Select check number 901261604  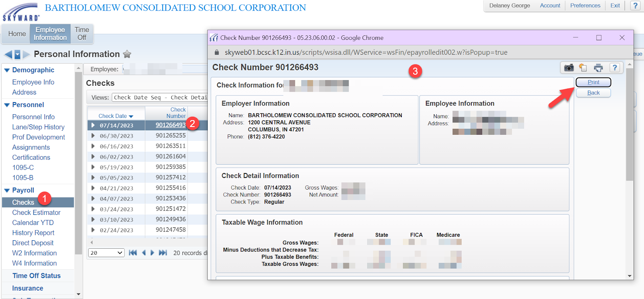click(171, 157)
